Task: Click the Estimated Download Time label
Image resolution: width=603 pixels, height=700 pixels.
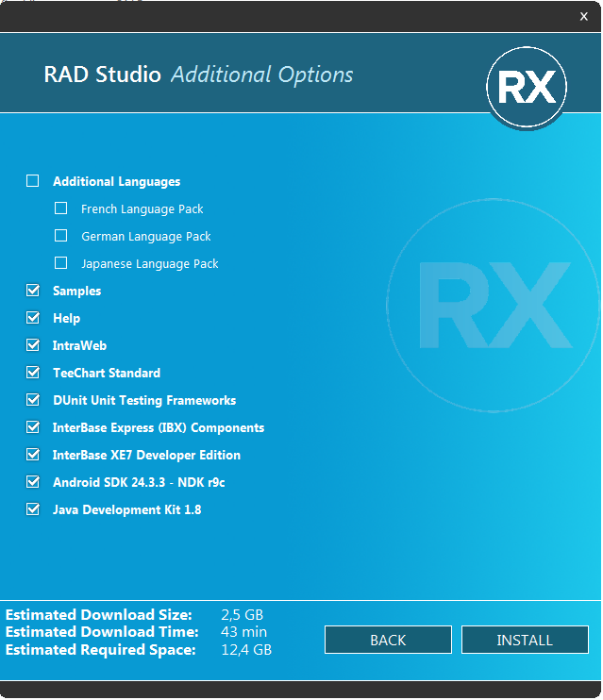Action: click(x=102, y=632)
